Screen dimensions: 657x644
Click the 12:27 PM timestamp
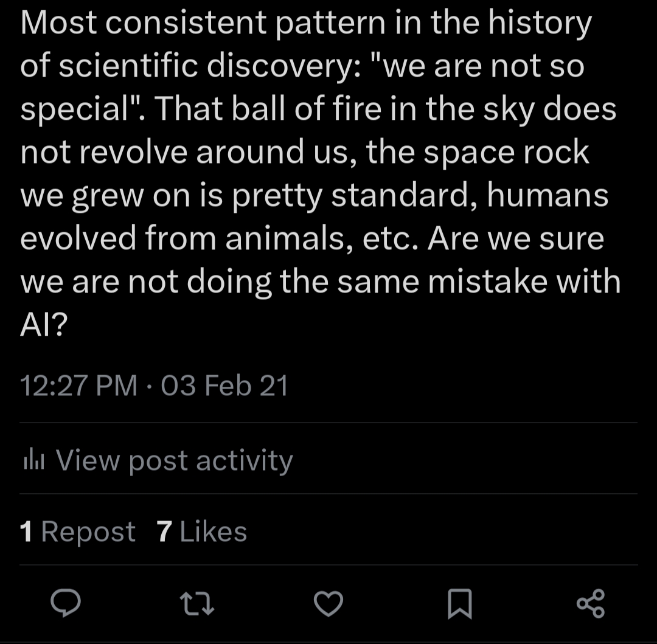click(x=79, y=386)
